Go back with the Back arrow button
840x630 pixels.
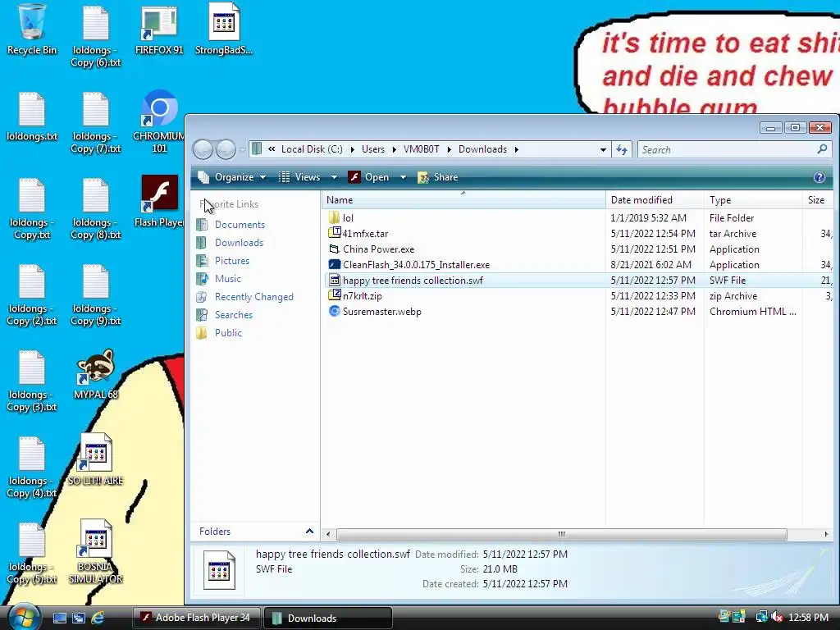(x=203, y=149)
